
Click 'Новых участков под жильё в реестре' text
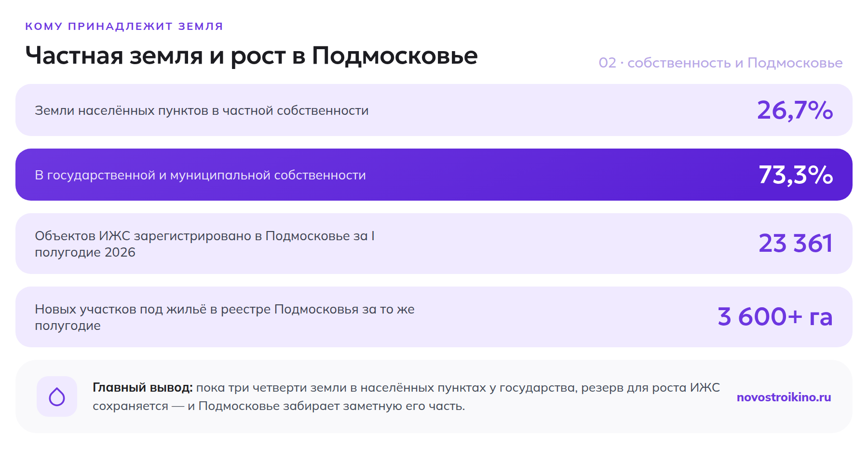tap(153, 309)
